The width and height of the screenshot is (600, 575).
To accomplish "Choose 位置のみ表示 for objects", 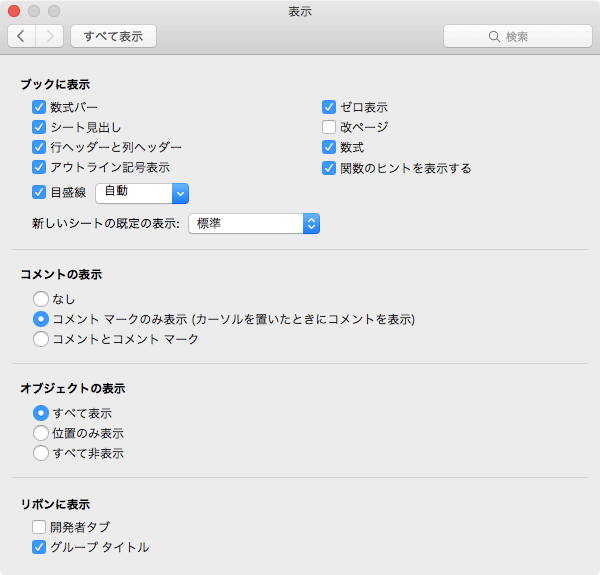I will pos(41,433).
